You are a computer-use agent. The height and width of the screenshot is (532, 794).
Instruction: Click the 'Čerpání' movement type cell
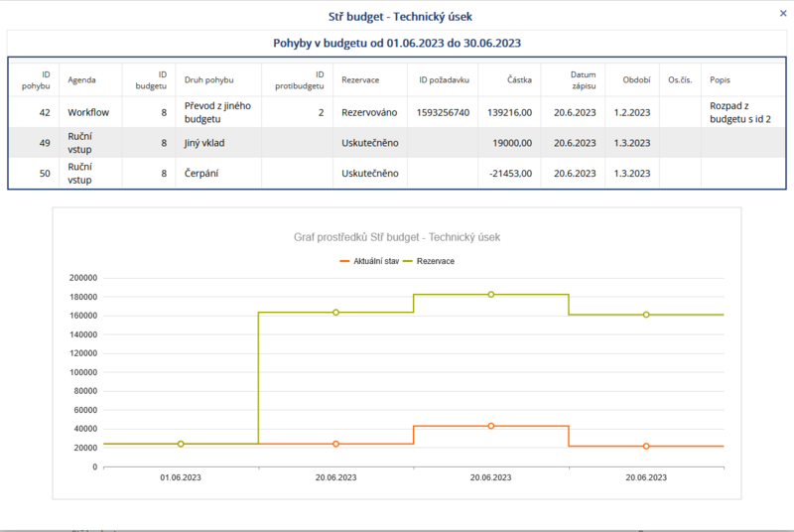201,173
